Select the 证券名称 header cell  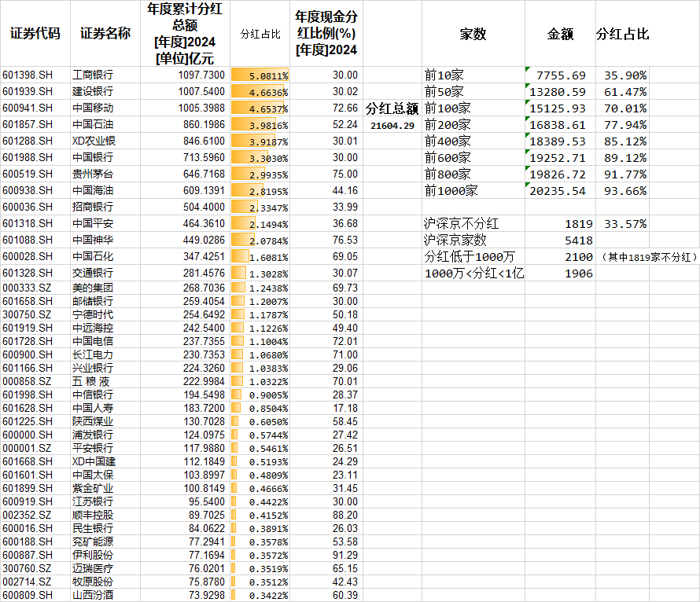105,34
